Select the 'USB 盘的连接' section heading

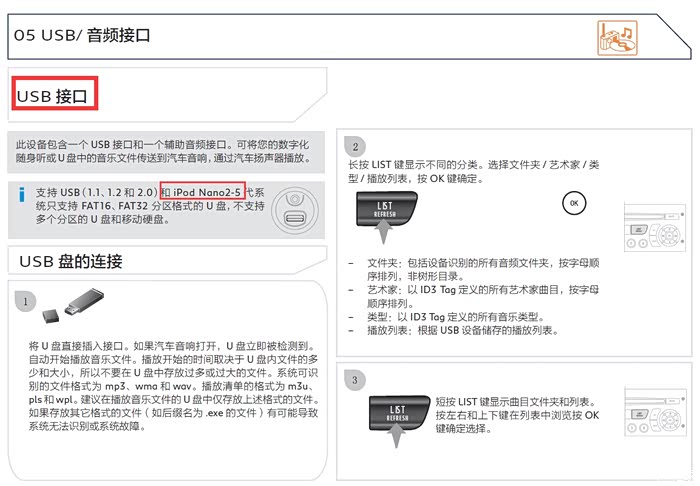(70, 262)
